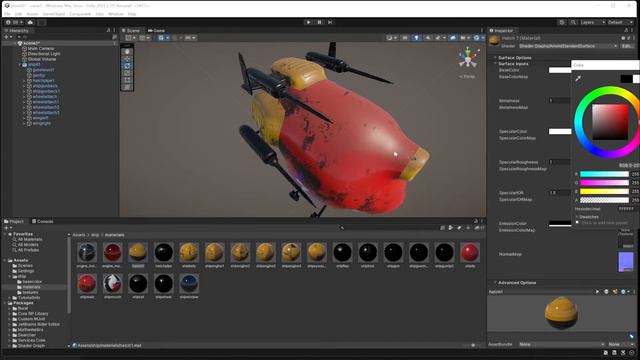Advance one frame with the Step button
This screenshot has width=640, height=360.
point(330,22)
